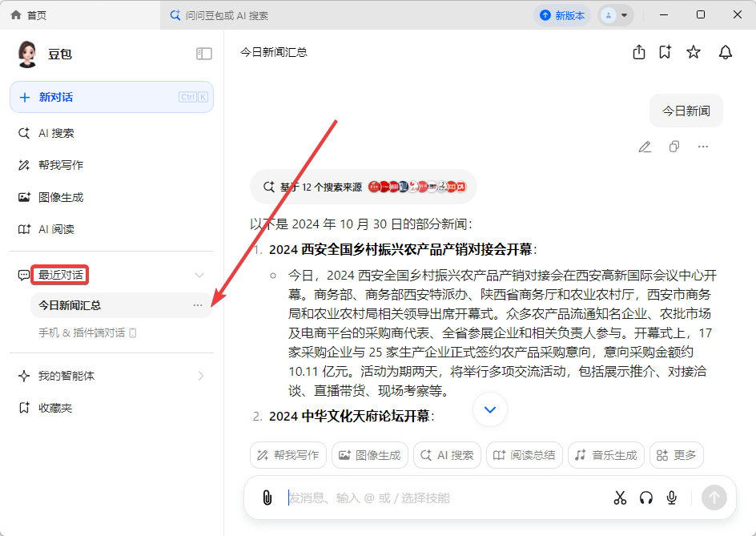The width and height of the screenshot is (756, 536).
Task: Click the star favorite icon
Action: pyautogui.click(x=694, y=52)
